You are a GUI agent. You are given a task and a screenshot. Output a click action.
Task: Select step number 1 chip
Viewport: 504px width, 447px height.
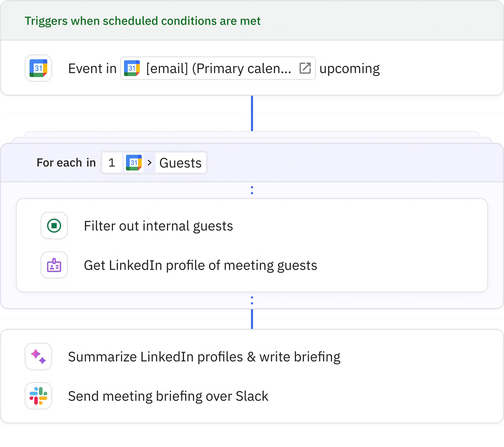(112, 163)
